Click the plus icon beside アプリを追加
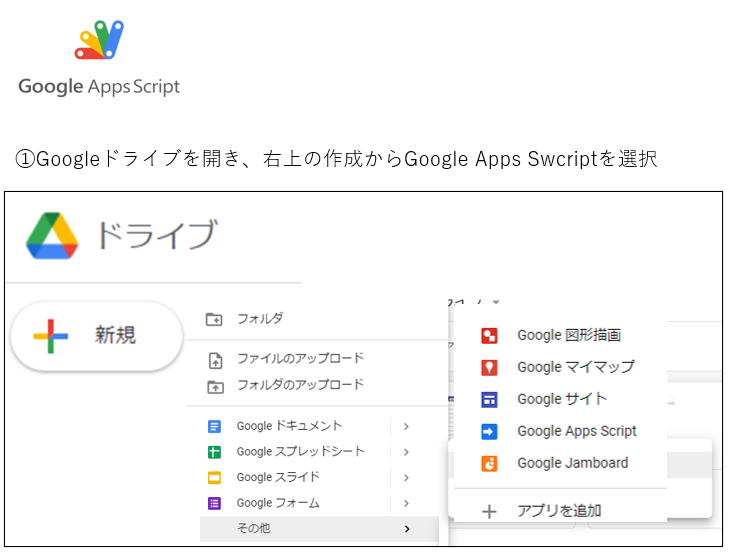Image resolution: width=730 pixels, height=554 pixels. click(489, 512)
